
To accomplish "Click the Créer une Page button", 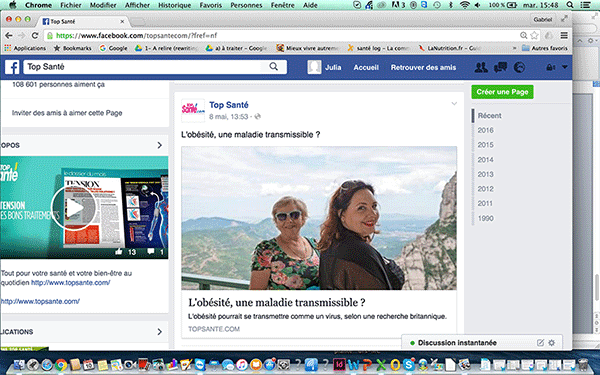I will (x=502, y=92).
